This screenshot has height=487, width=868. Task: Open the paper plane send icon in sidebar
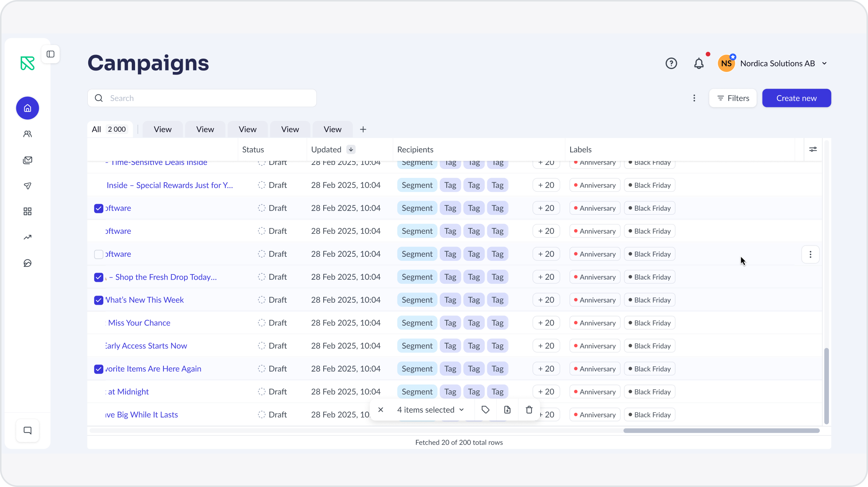tap(28, 186)
